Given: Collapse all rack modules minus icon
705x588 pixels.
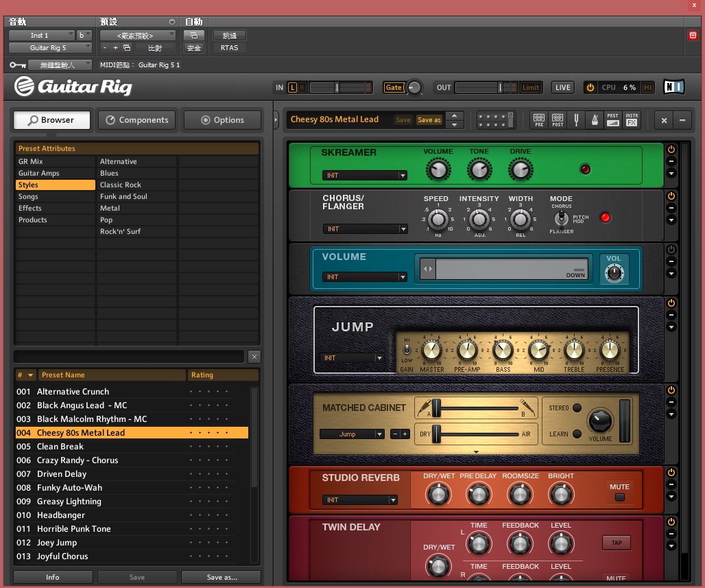Looking at the screenshot, I should tap(682, 120).
